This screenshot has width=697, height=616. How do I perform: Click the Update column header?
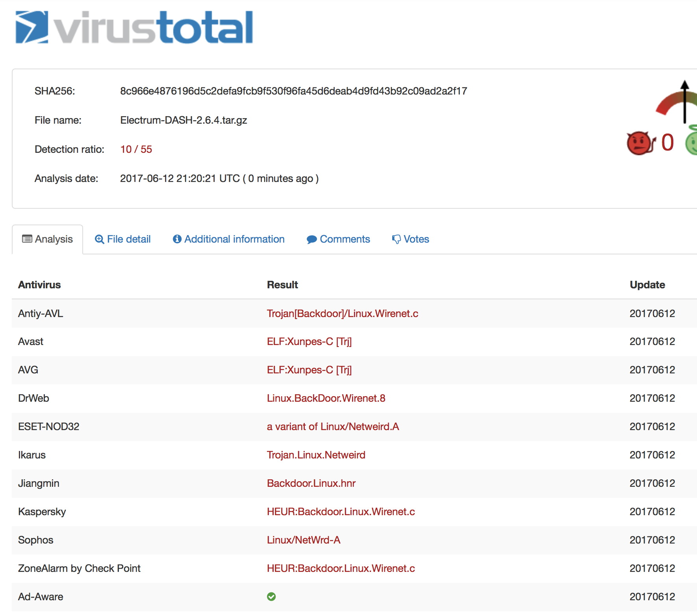pyautogui.click(x=647, y=285)
